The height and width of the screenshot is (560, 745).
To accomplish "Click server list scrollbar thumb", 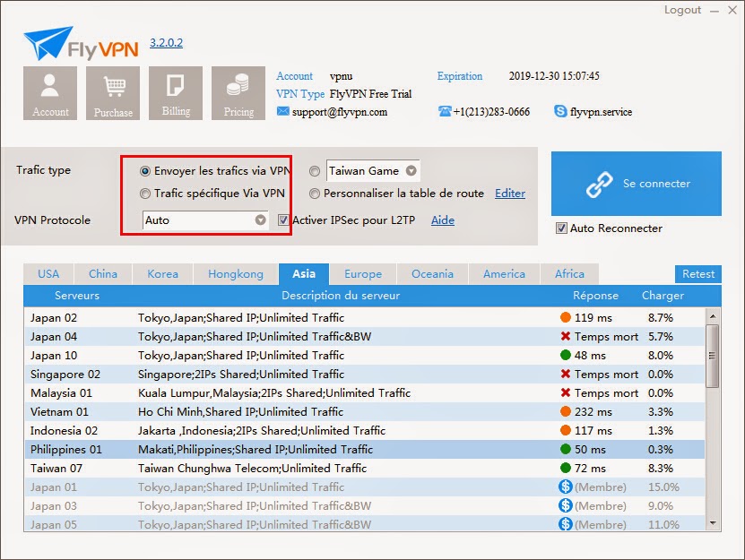I will (x=712, y=357).
